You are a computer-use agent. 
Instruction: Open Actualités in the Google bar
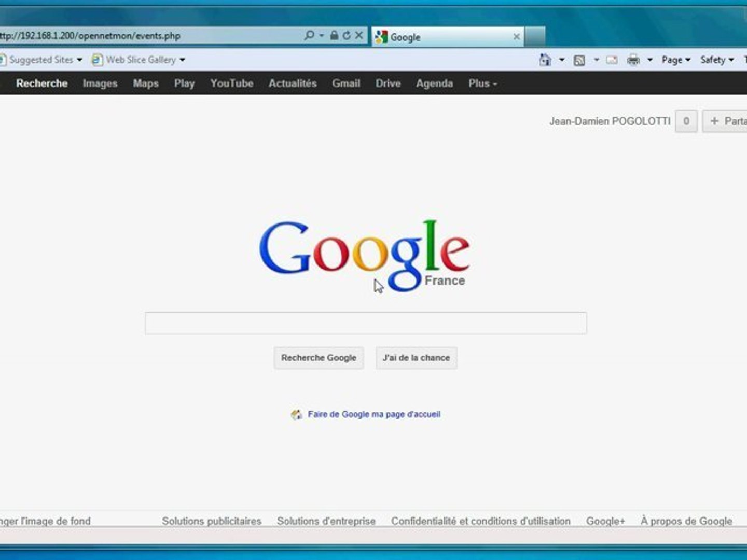[x=293, y=83]
